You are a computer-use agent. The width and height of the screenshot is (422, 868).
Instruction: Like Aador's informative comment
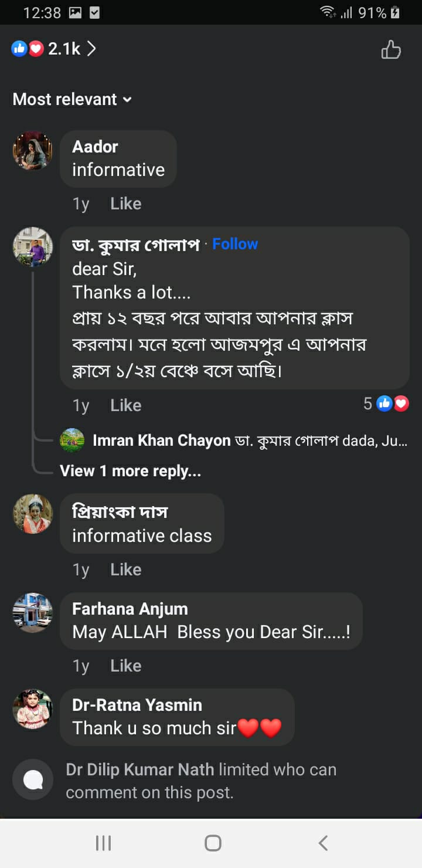click(125, 204)
